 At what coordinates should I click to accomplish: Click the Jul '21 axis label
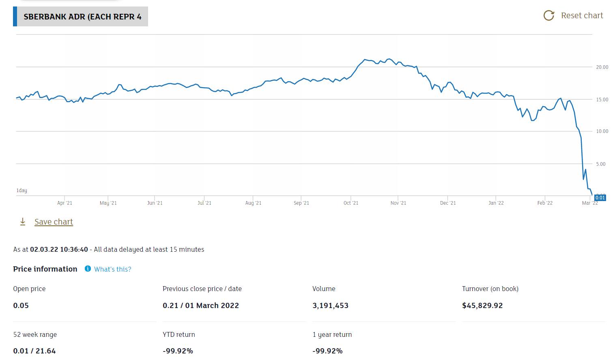coord(204,203)
